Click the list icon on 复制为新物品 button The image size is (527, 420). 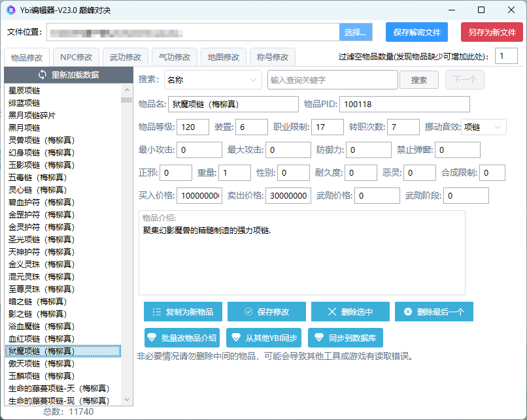pos(156,312)
